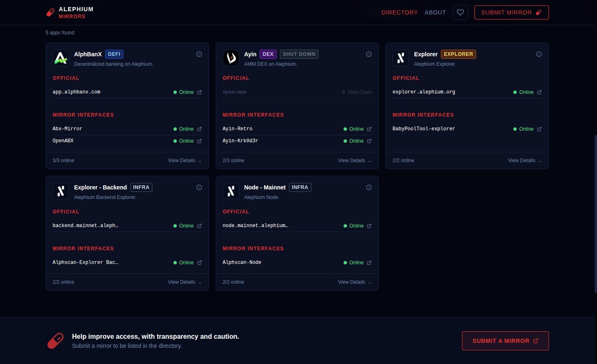
Task: Open the About page
Action: click(x=435, y=12)
